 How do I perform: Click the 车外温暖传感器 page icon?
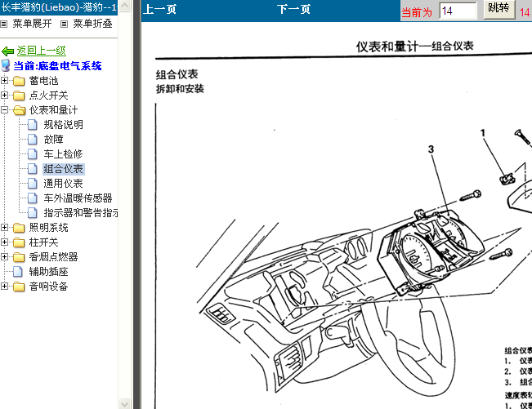pos(32,198)
